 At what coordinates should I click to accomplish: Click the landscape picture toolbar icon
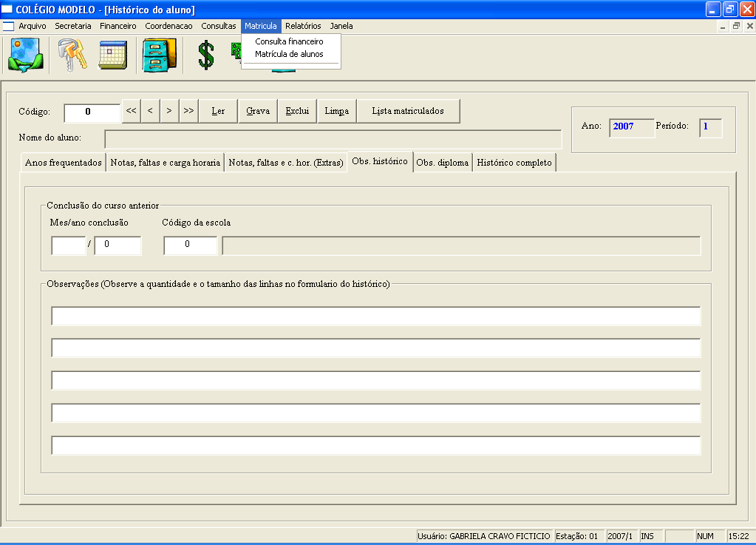tap(26, 55)
